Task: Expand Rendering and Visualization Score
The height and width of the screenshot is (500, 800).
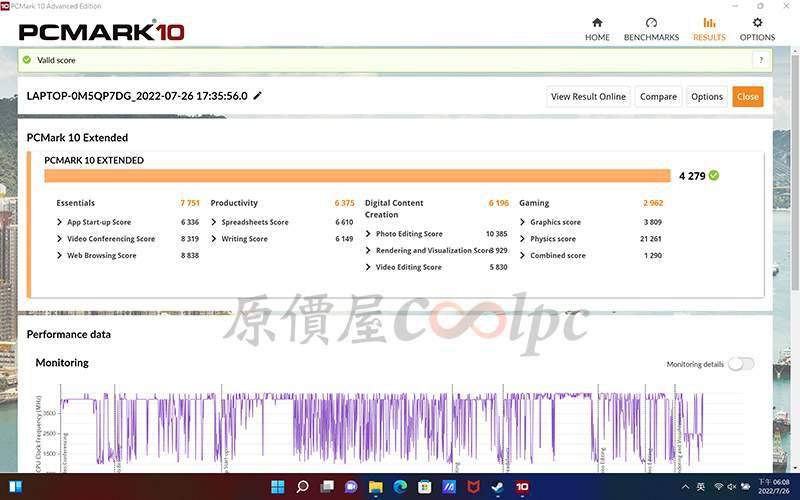Action: tap(368, 251)
